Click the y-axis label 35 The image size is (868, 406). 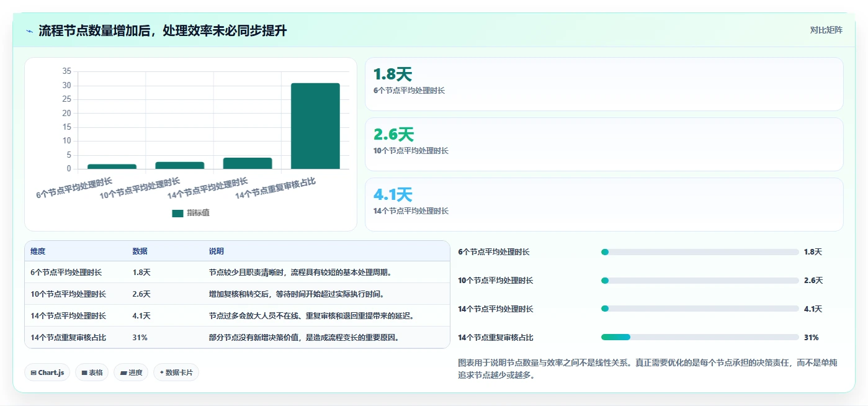pyautogui.click(x=67, y=71)
